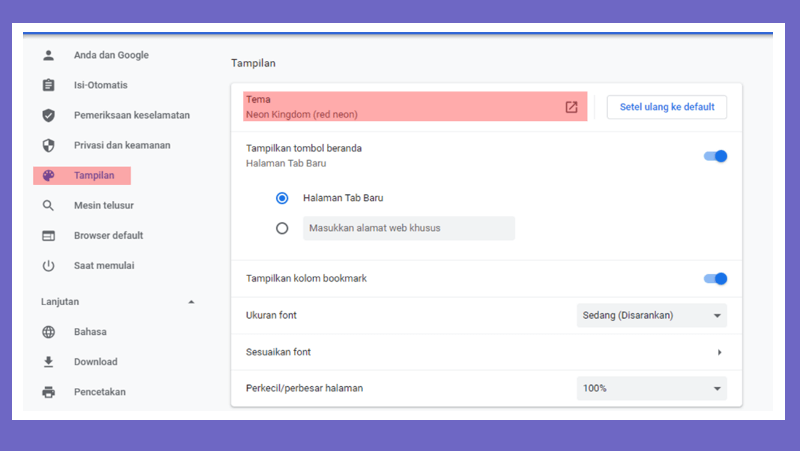Screen dimensions: 800x451
Task: Toggle Tampilkan tombol beranda switch
Action: [715, 156]
